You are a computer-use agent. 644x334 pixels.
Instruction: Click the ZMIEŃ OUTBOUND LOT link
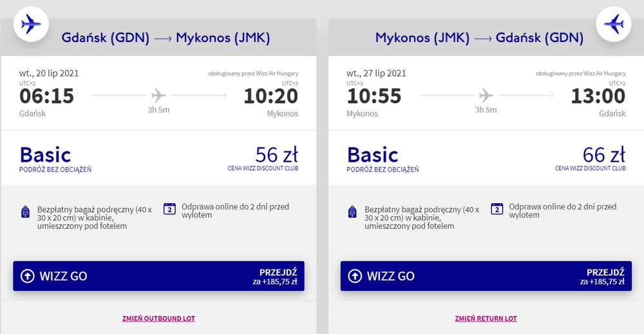point(158,319)
